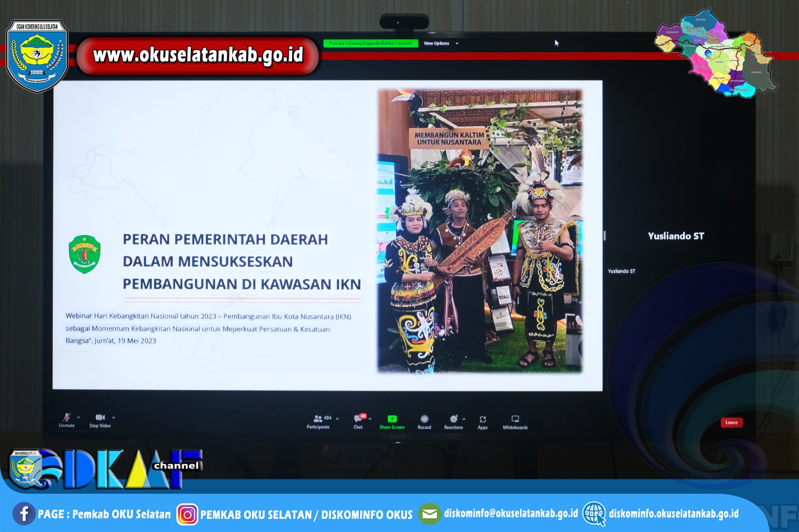Open the Chat panel
799x532 pixels.
coord(358,419)
